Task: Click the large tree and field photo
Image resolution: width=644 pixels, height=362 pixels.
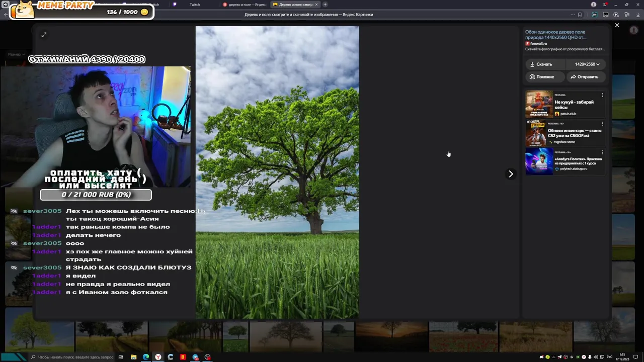Action: 277,172
